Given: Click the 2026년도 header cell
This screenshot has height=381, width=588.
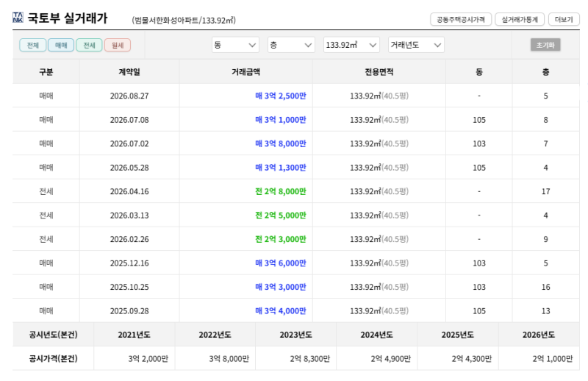Looking at the screenshot, I should (x=539, y=335).
